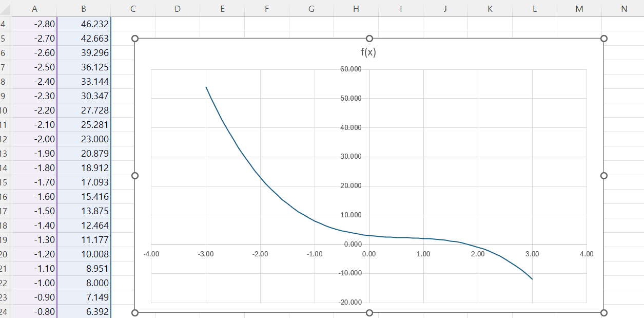Click the vertical axis label -20.000

coord(350,302)
